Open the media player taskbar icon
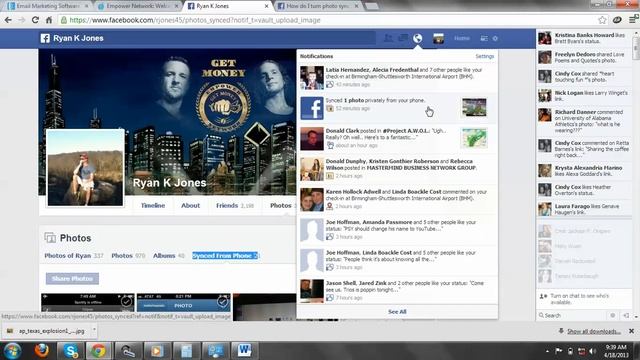The width and height of the screenshot is (640, 360). (x=157, y=351)
